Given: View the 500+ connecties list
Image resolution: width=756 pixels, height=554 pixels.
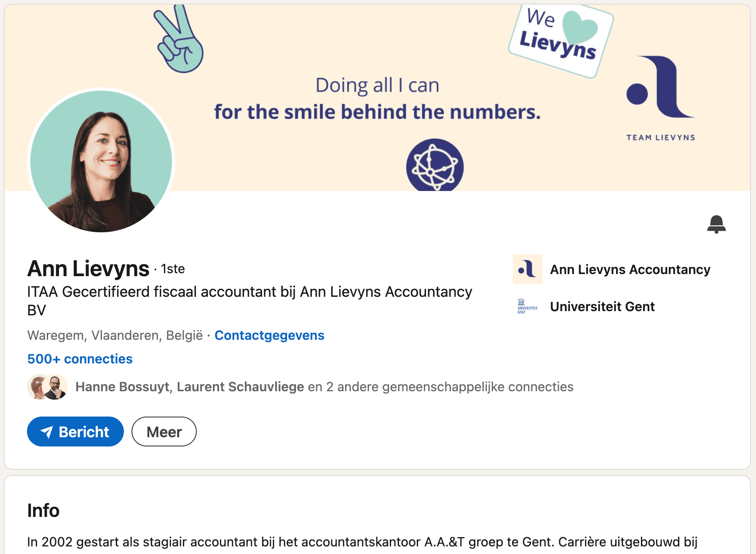Looking at the screenshot, I should tap(80, 359).
